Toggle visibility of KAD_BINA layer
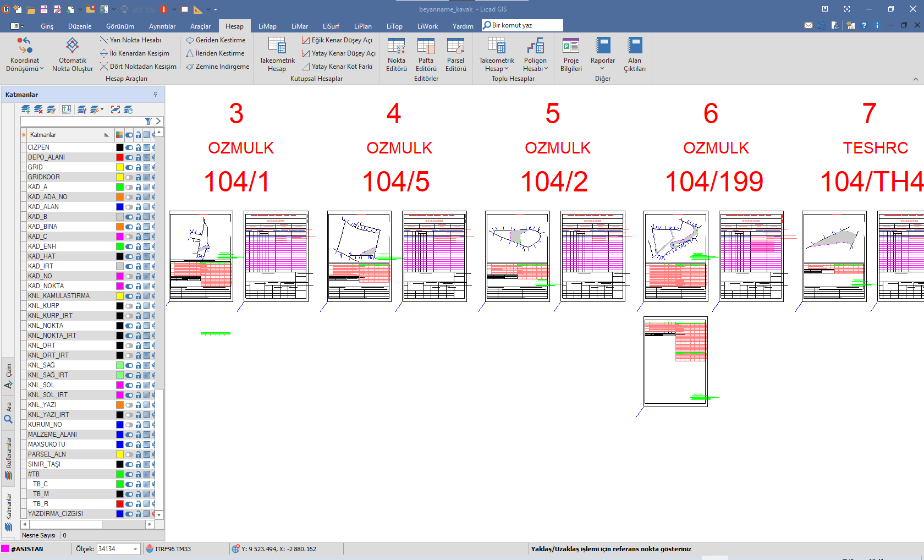This screenshot has width=924, height=560. click(x=129, y=227)
